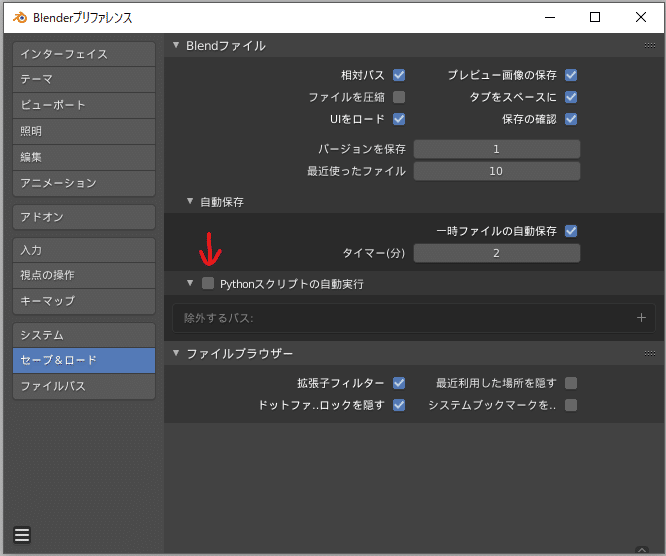Open the hamburger preferences menu

[22, 535]
